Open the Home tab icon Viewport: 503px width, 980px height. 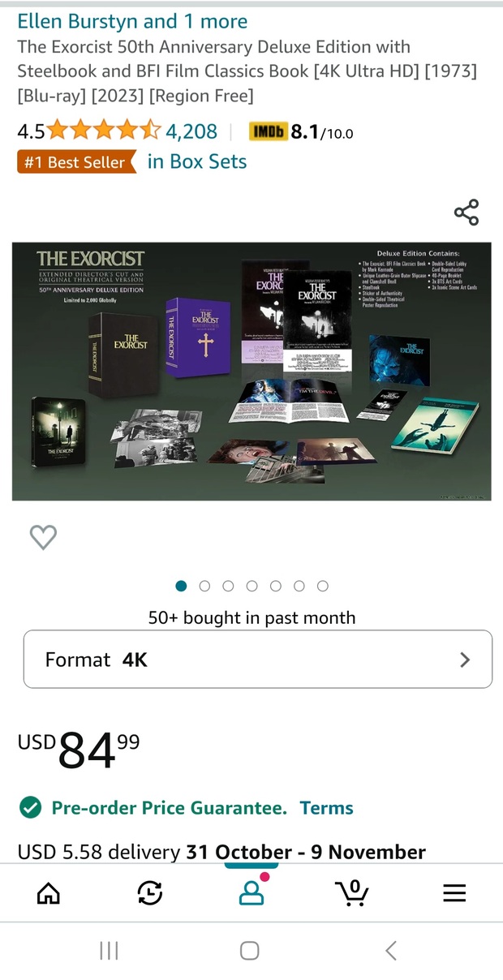(x=49, y=893)
